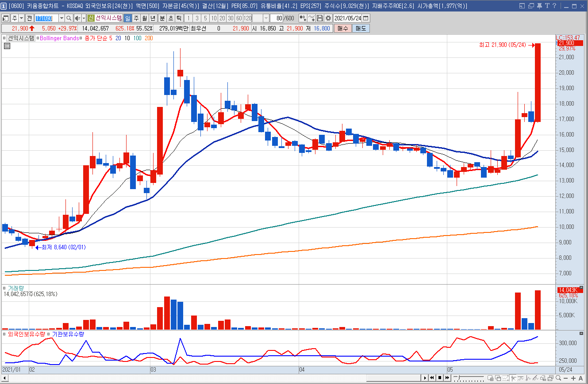This screenshot has width=588, height=384.
Task: Click the zoom magnifier icon at bottom right
Action: 558,378
